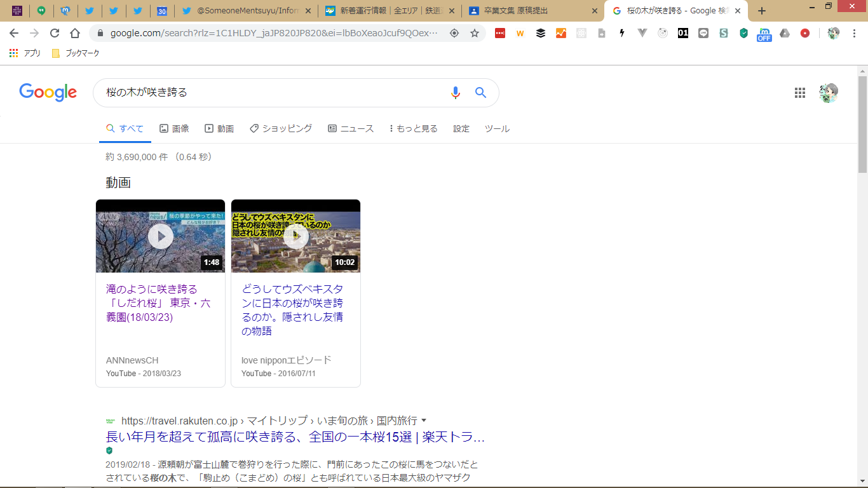
Task: Switch to the ニュース news tab
Action: point(351,128)
